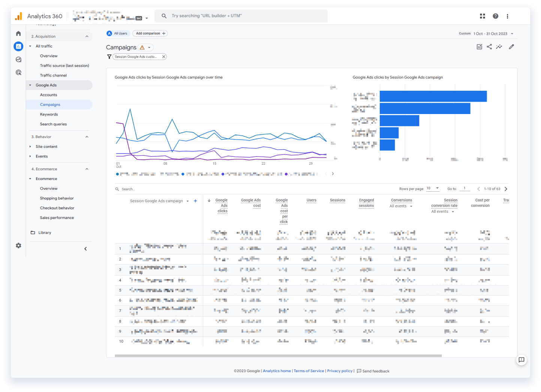Open Sales performance report
Image resolution: width=541 pixels, height=392 pixels.
(x=57, y=218)
